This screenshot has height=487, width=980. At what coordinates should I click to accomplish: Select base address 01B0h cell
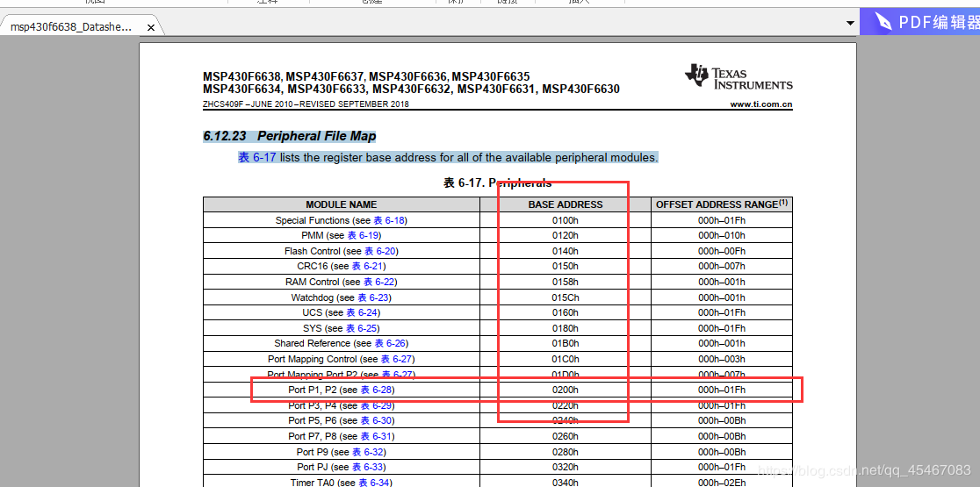[566, 343]
